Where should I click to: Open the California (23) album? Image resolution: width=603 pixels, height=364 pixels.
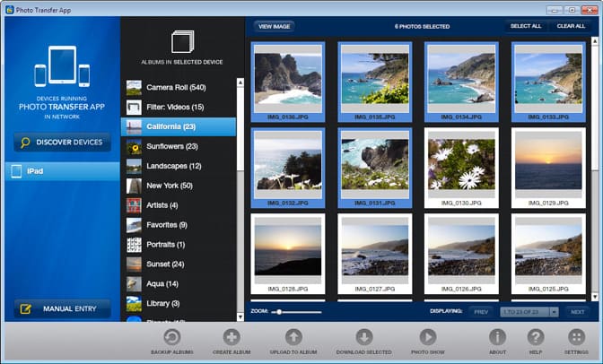point(179,126)
